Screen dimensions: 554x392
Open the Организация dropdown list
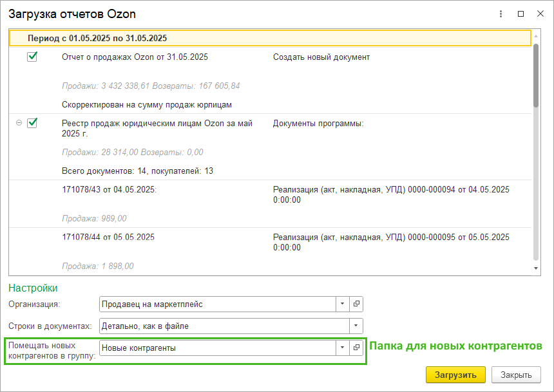pyautogui.click(x=342, y=304)
